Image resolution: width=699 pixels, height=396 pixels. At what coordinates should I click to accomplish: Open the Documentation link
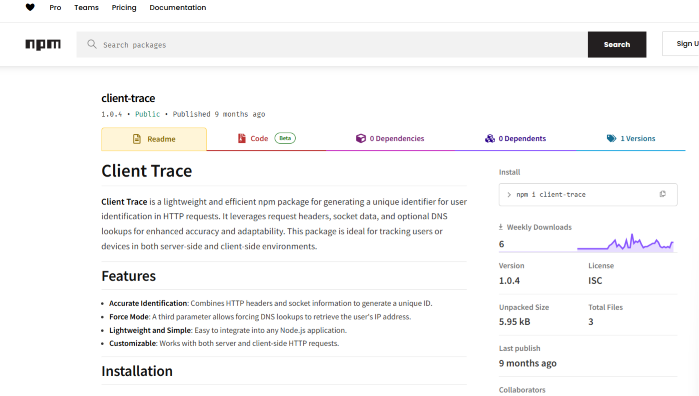pos(178,8)
